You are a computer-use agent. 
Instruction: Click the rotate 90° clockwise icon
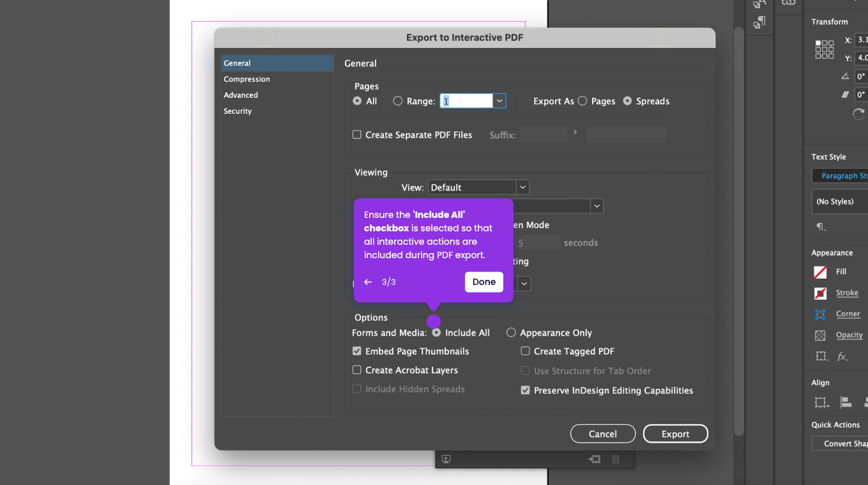tap(859, 114)
